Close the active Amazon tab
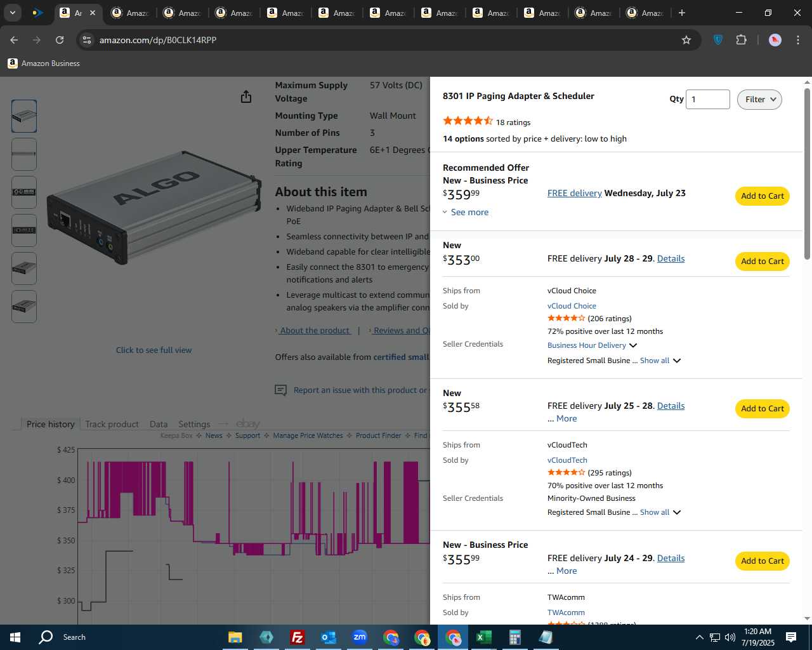Screen dimensions: 812x650 click(x=93, y=13)
